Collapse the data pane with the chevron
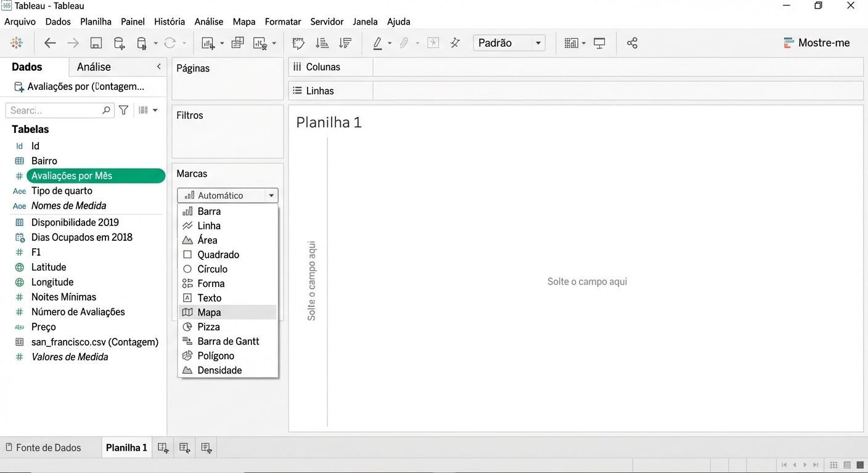Image resolution: width=868 pixels, height=473 pixels. pyautogui.click(x=158, y=67)
